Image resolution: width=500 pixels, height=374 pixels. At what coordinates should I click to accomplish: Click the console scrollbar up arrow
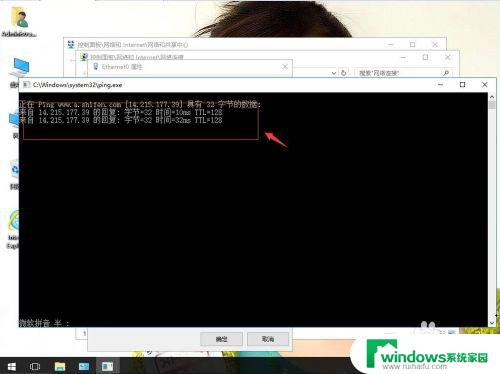coord(492,97)
